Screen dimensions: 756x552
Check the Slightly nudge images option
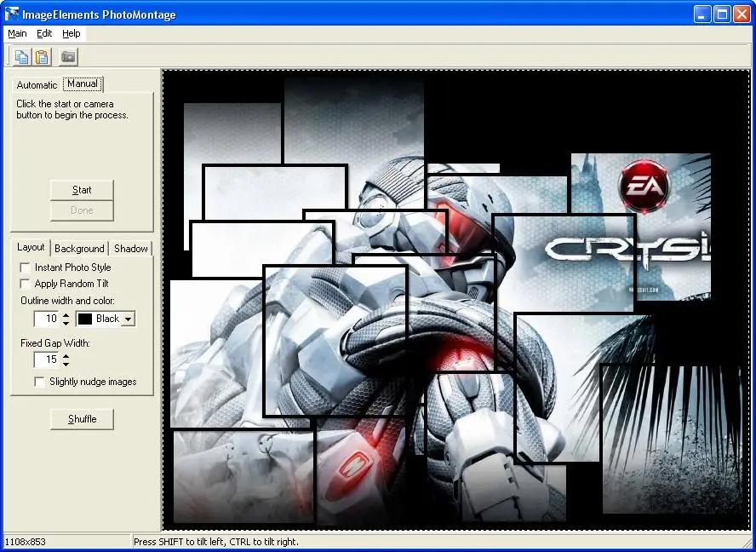39,382
